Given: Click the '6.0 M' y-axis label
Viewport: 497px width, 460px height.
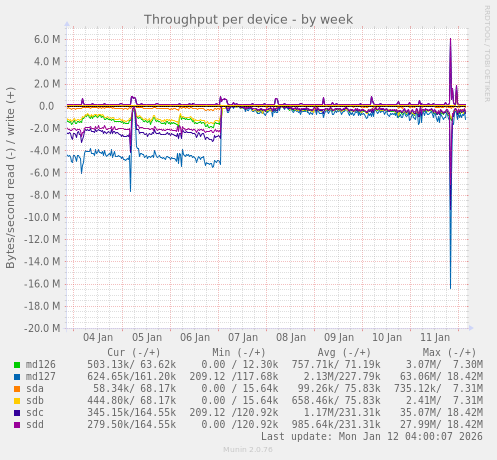Looking at the screenshot, I should 47,39.
